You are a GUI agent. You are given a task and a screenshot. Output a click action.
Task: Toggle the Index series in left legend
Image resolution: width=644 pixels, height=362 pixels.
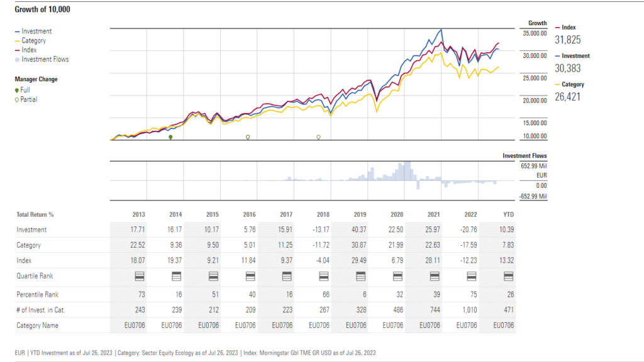point(29,50)
